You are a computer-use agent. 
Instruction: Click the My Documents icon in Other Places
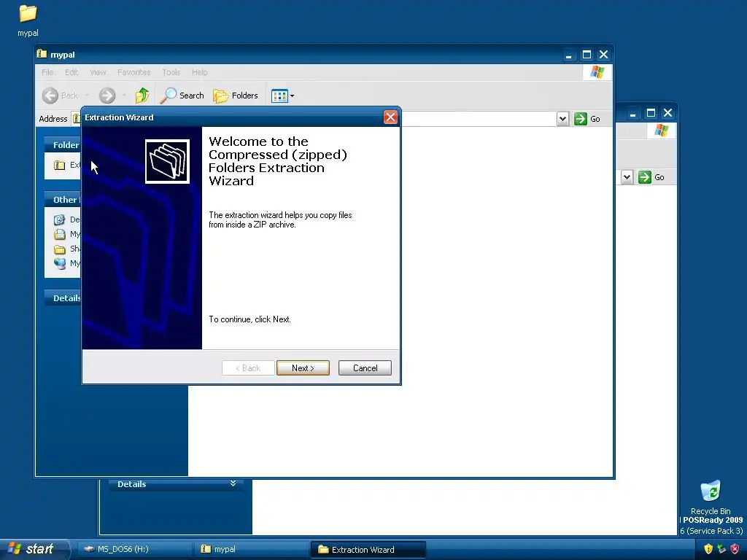tap(59, 234)
